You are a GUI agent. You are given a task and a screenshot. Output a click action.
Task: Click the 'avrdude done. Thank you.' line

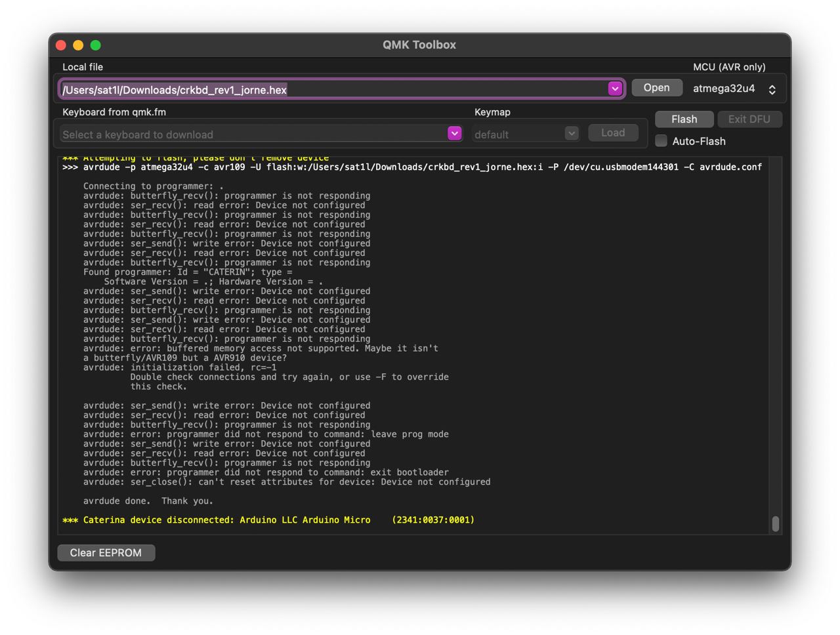click(x=148, y=501)
